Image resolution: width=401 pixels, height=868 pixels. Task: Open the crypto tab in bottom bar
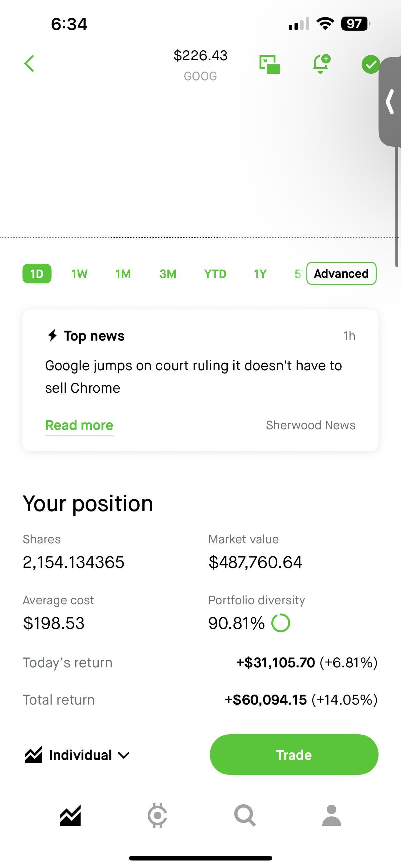[157, 816]
